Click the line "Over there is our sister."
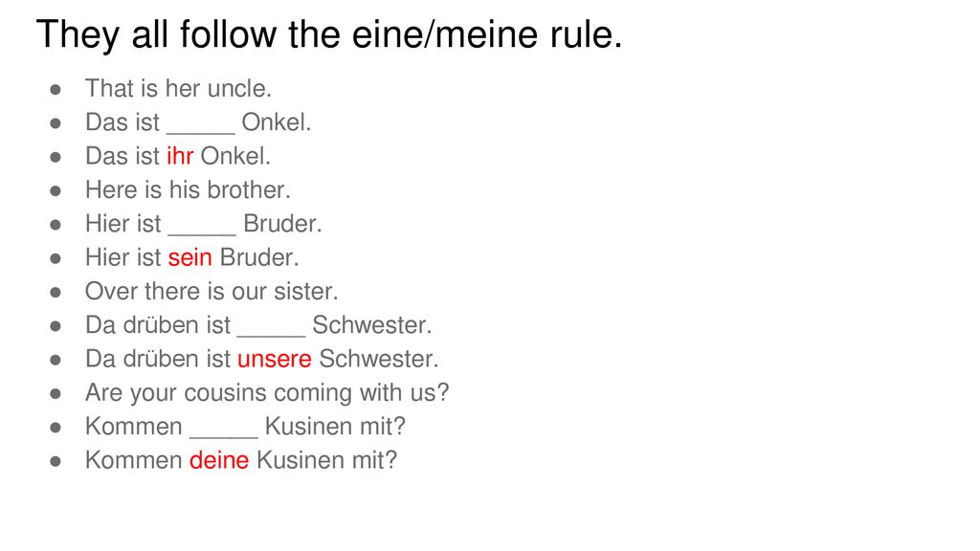This screenshot has height=551, width=980. (x=212, y=291)
